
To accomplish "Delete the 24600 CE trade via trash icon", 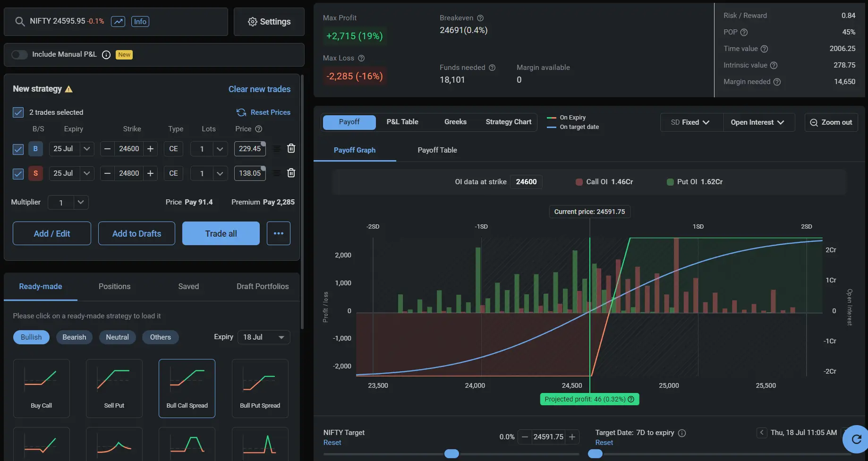I will point(291,148).
